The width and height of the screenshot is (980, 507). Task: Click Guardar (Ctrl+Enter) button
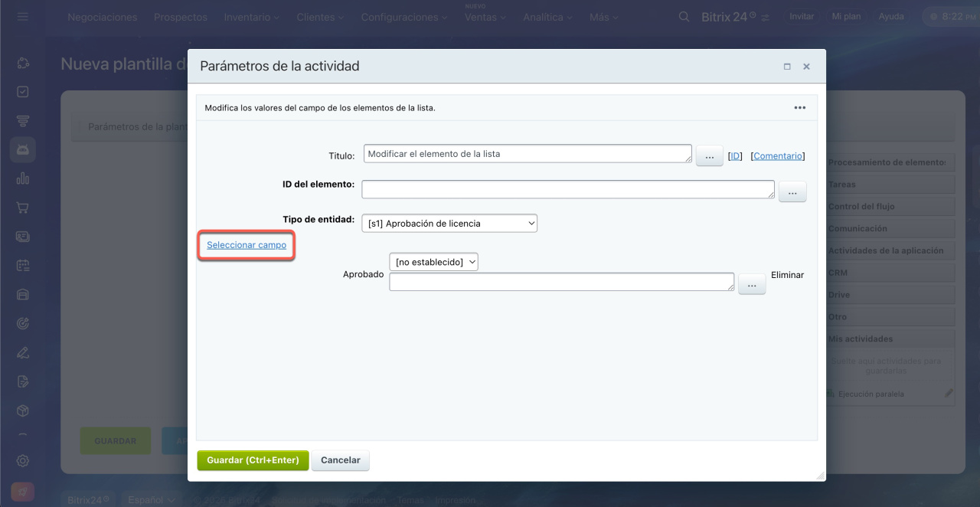[253, 460]
